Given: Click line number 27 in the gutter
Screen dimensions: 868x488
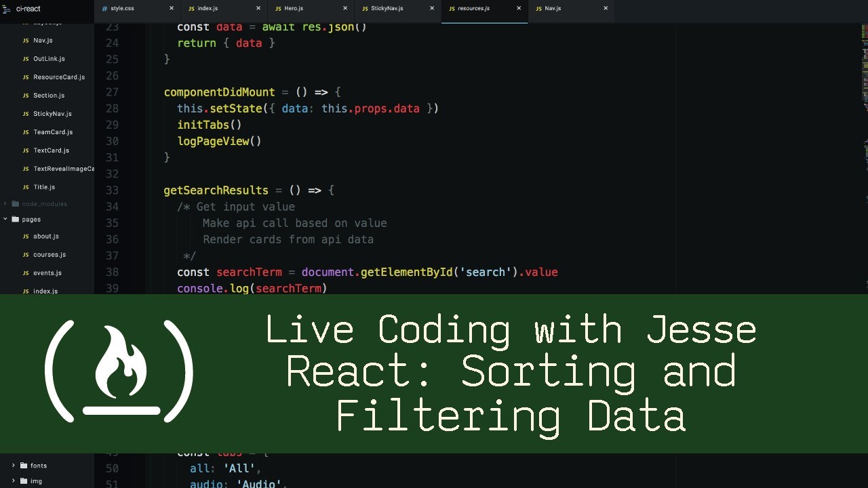Looking at the screenshot, I should point(112,92).
